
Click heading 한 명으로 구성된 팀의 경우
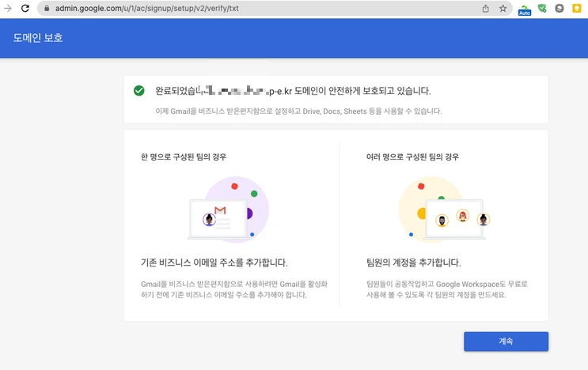(x=184, y=157)
